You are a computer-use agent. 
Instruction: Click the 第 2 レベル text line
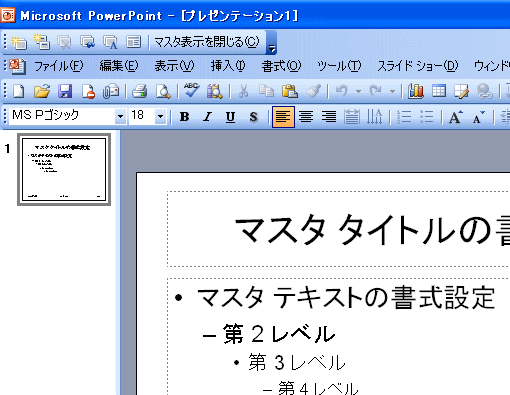[278, 334]
